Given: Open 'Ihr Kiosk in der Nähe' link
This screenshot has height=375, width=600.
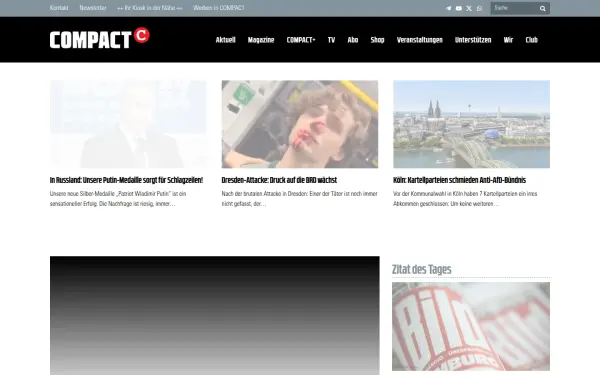Looking at the screenshot, I should 150,8.
